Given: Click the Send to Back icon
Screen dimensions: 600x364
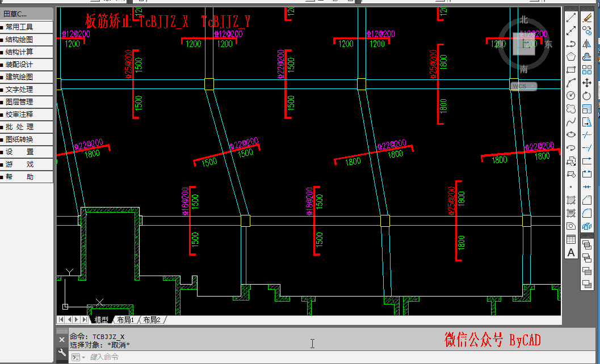Looking at the screenshot, I should tap(587, 258).
